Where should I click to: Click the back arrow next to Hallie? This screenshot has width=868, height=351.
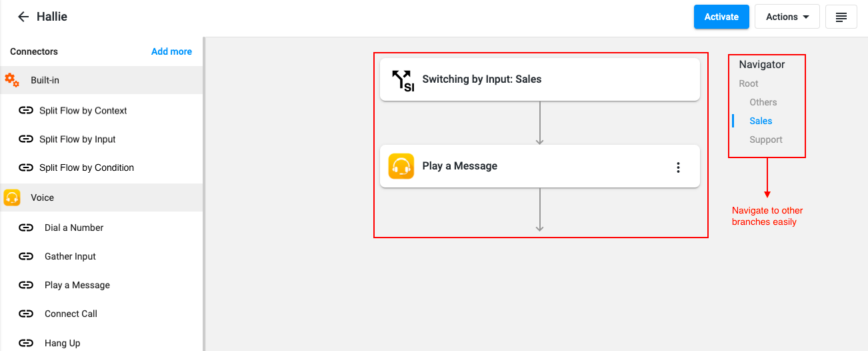pyautogui.click(x=23, y=17)
